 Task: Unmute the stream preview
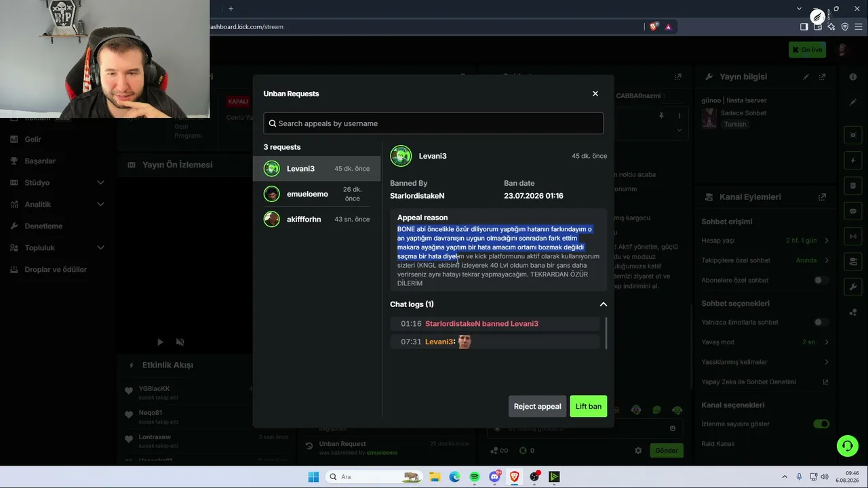point(180,342)
